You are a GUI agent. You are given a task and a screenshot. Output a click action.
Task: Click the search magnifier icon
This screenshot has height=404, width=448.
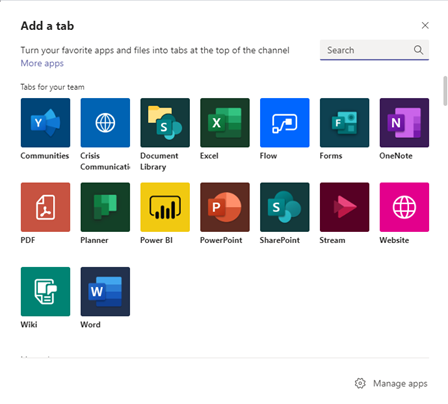coord(418,50)
